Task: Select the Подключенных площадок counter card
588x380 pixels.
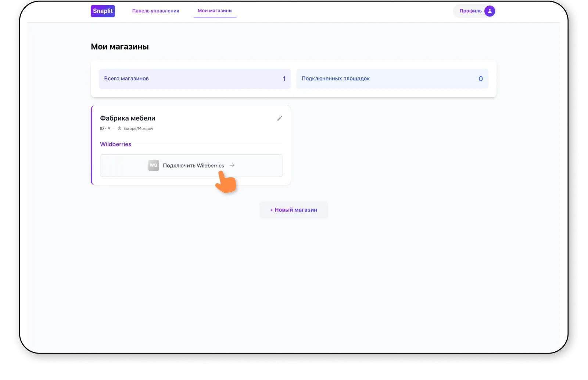Action: point(392,79)
